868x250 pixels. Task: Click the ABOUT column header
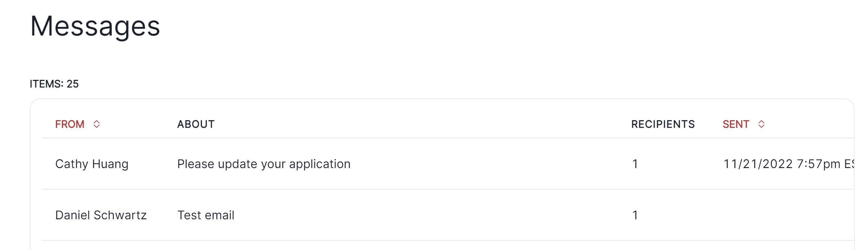pyautogui.click(x=196, y=124)
